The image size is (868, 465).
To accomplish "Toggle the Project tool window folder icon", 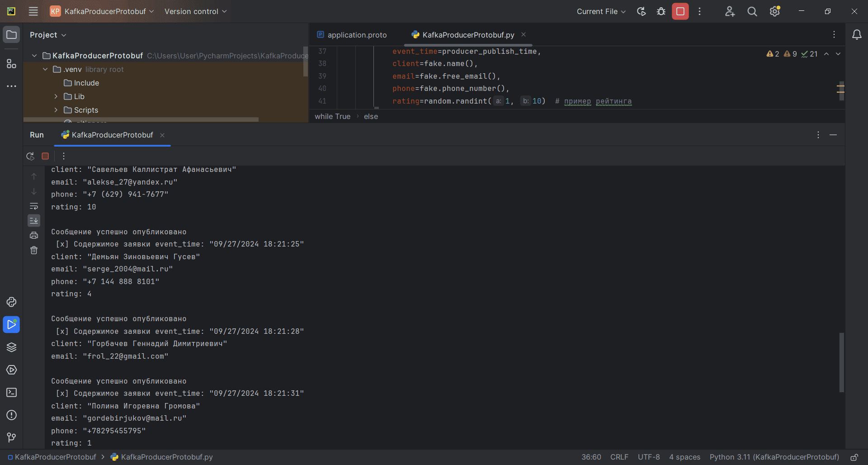I will pyautogui.click(x=11, y=35).
